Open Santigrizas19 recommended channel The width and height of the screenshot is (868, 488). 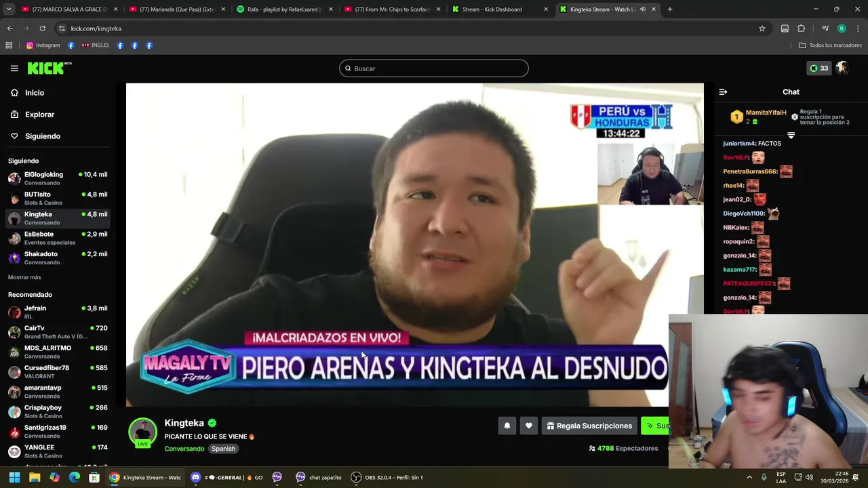58,431
